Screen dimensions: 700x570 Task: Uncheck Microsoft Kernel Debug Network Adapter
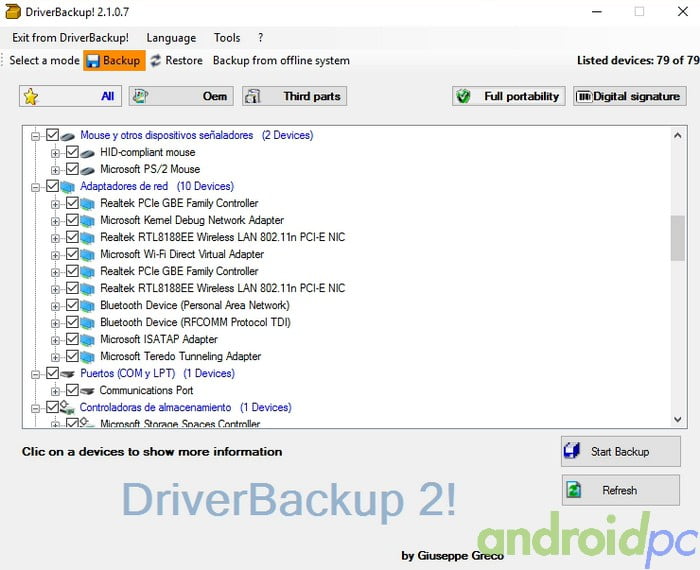click(72, 220)
